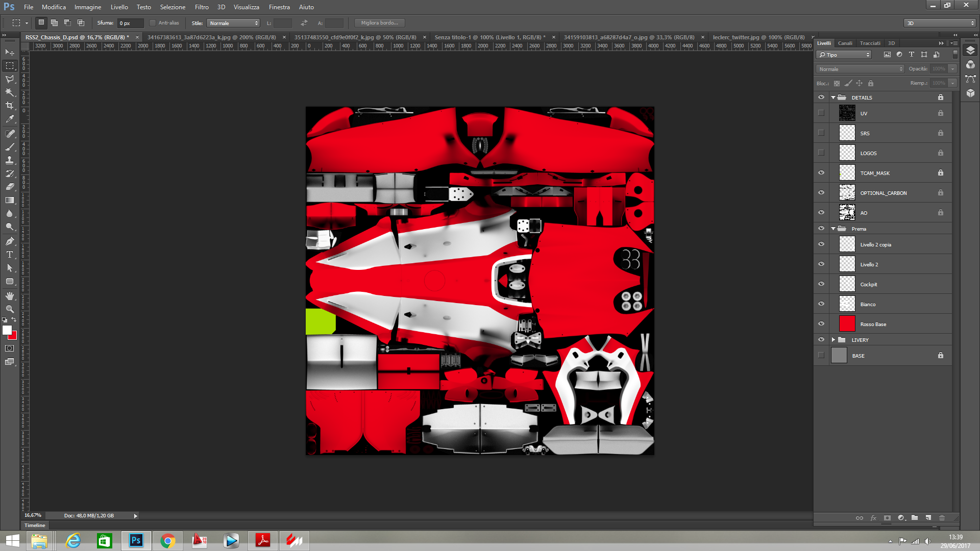Click the Migliora bordo button

pos(380,23)
